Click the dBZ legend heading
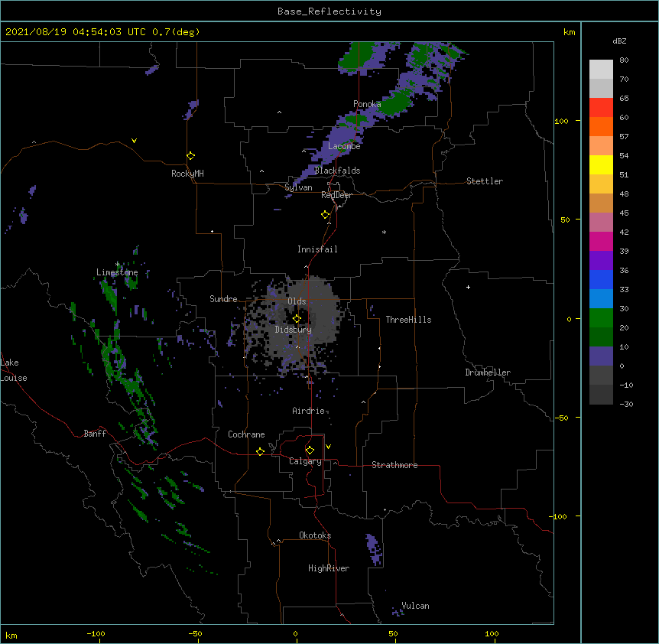The image size is (659, 644). pos(619,41)
